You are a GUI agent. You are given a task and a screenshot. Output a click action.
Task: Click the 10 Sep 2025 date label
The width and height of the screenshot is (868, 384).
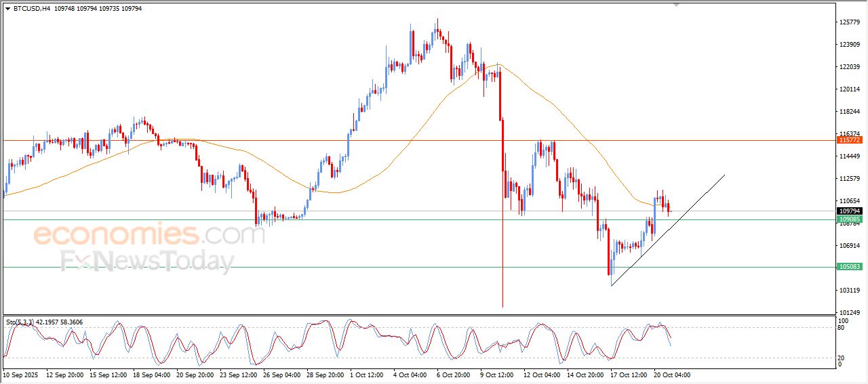(x=22, y=375)
